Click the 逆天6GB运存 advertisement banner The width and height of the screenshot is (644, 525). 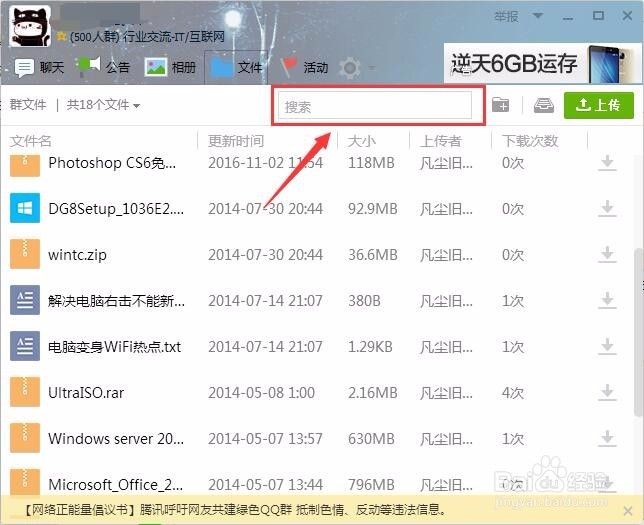point(542,64)
